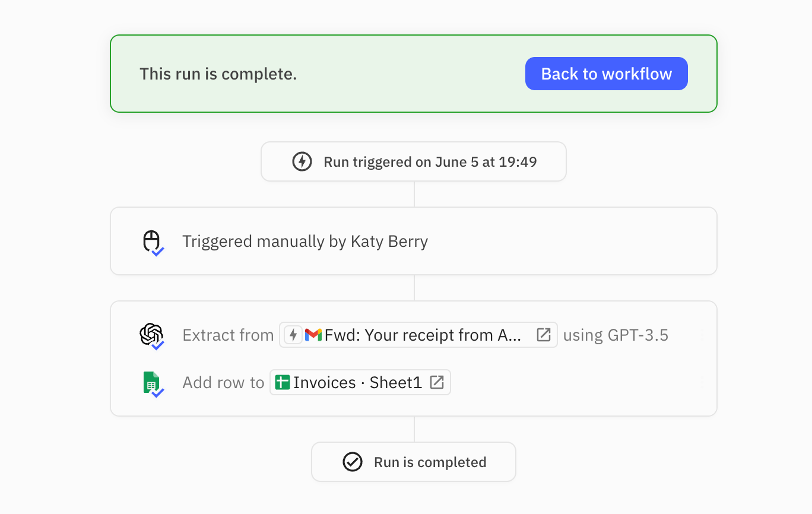Open Invoices Sheet1 via external-link icon
This screenshot has height=514, width=812.
point(437,382)
